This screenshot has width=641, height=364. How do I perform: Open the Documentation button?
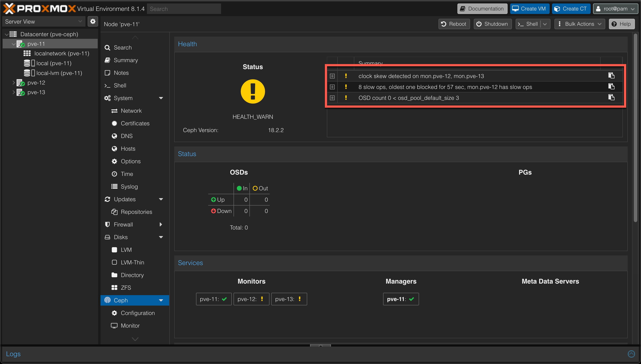(482, 9)
